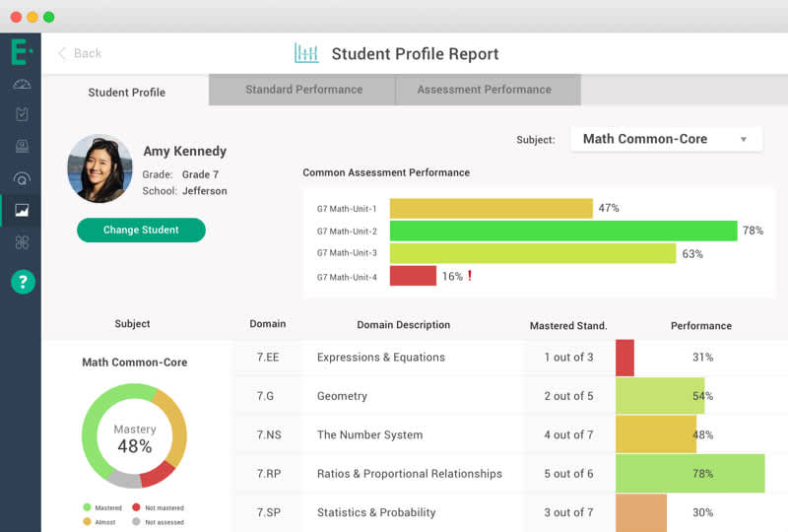The width and height of the screenshot is (788, 532).
Task: Click the 78% green performance bar
Action: [690, 473]
